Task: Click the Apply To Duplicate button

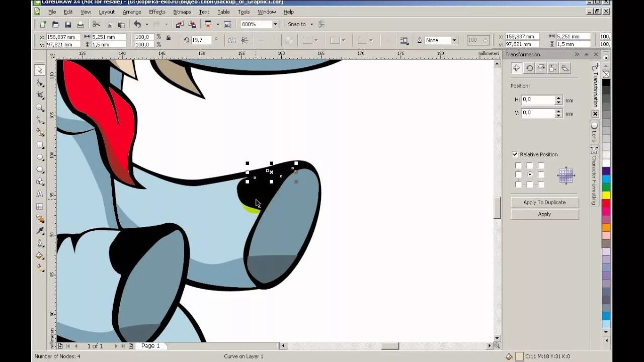Action: click(x=544, y=202)
